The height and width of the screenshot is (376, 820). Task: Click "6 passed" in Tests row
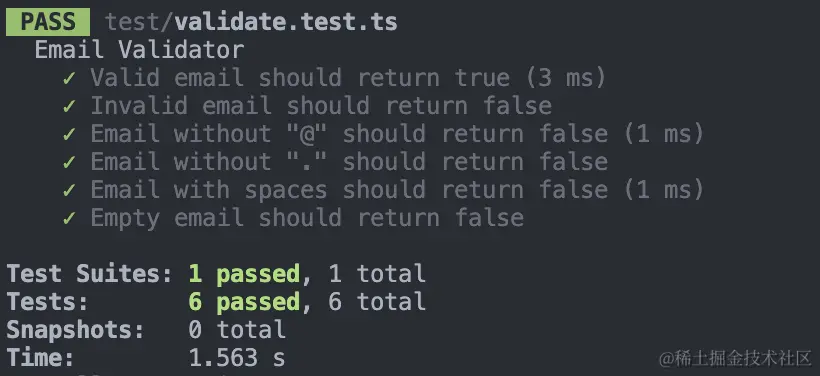(x=244, y=302)
